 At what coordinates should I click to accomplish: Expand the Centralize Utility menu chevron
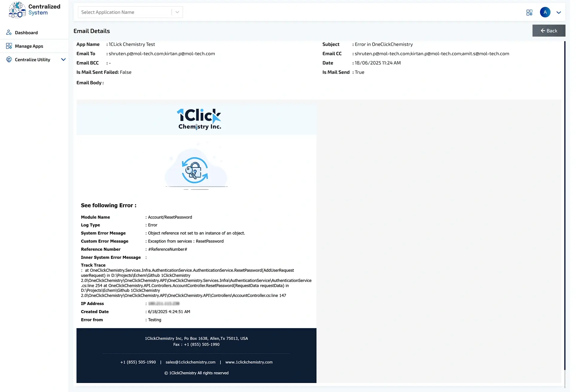pyautogui.click(x=63, y=59)
